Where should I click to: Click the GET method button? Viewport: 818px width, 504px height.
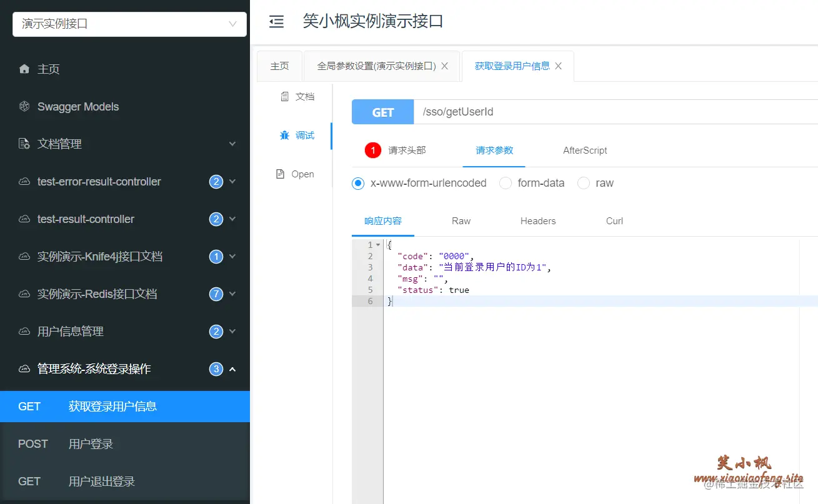(x=383, y=112)
